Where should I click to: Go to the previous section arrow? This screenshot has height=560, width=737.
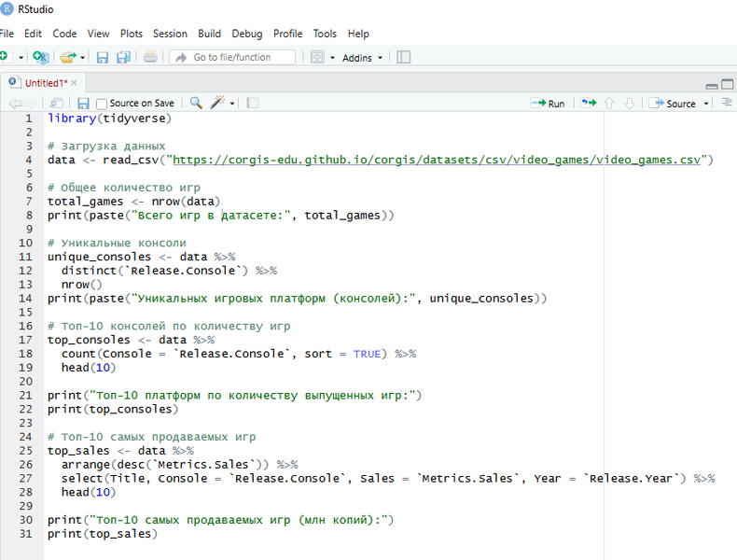click(x=609, y=103)
